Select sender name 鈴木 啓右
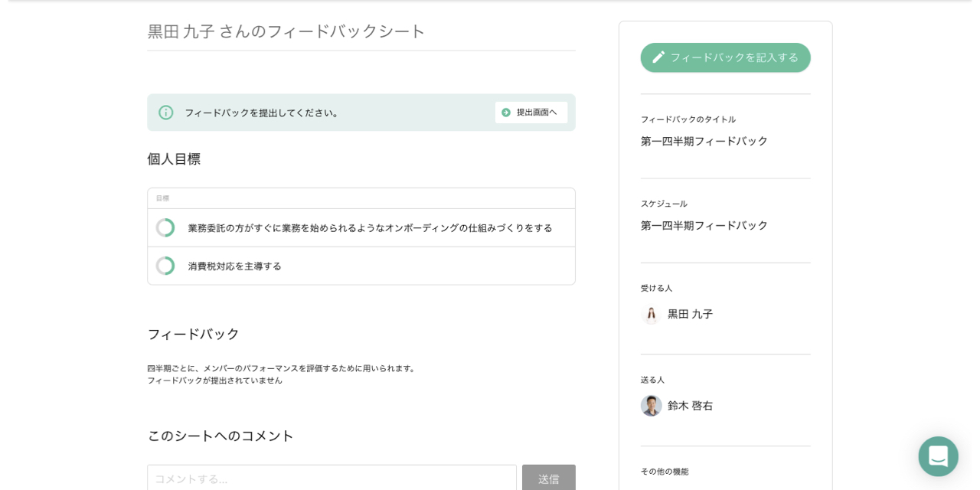 tap(690, 406)
